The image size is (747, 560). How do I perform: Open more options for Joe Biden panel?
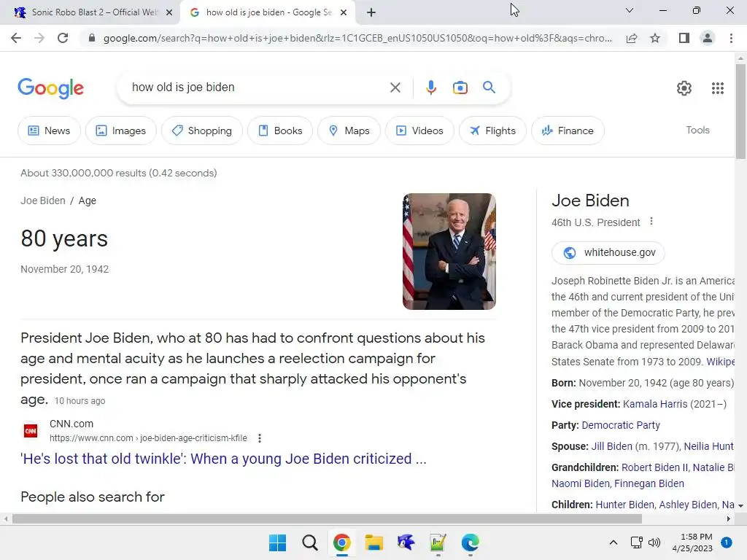coord(651,222)
